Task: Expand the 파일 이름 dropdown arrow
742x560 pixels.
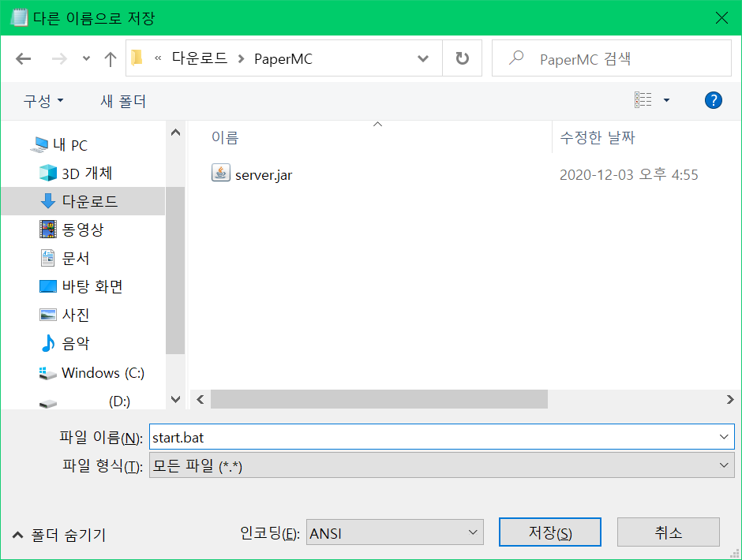Action: click(724, 437)
